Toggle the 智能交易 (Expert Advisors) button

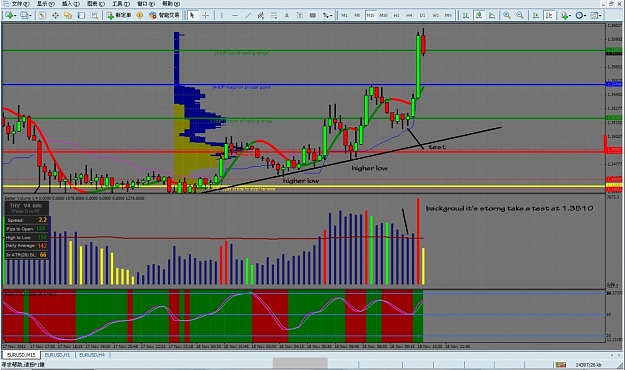click(164, 15)
